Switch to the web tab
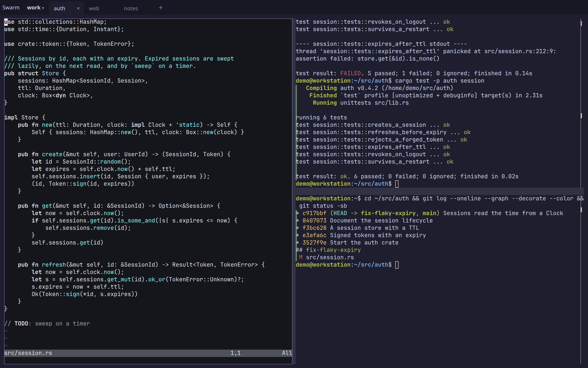Image resolution: width=588 pixels, height=368 pixels. click(94, 8)
